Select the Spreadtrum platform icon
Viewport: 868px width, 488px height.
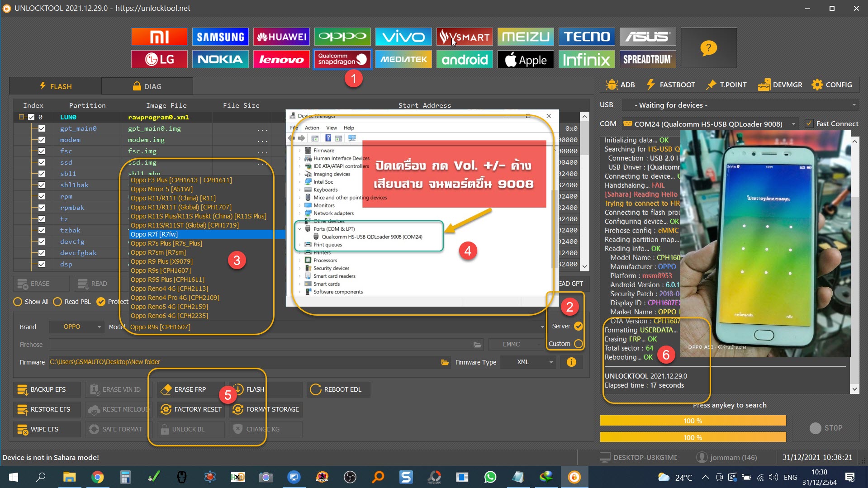[648, 59]
